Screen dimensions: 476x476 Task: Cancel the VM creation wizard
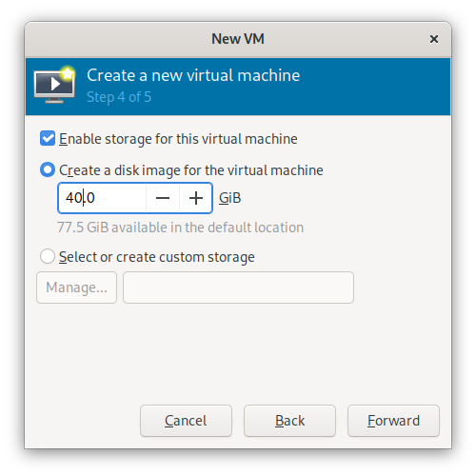pos(186,421)
